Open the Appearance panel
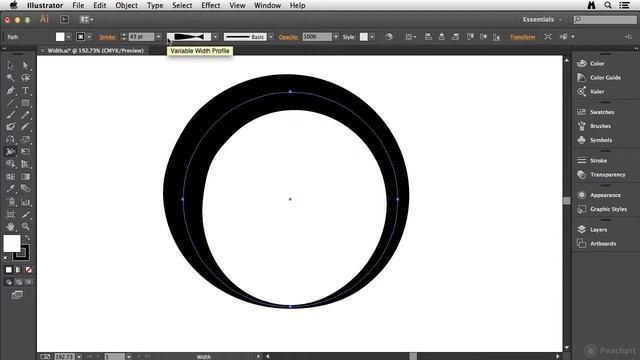Viewport: 640px width, 360px height. click(x=605, y=195)
